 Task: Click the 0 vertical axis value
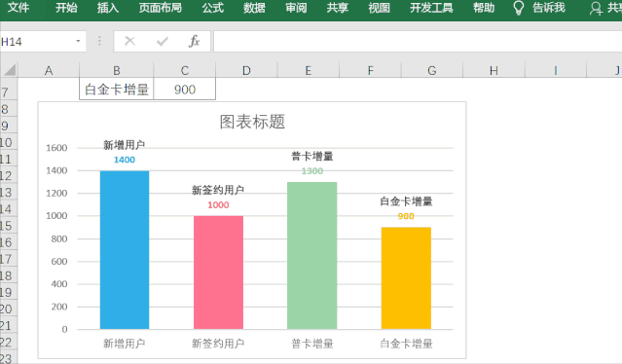[x=64, y=329]
